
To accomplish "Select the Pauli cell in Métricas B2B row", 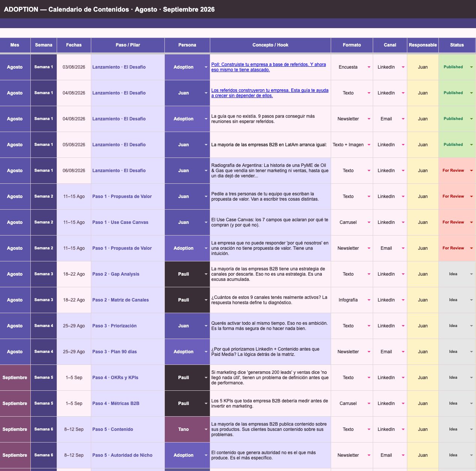I will (x=187, y=403).
